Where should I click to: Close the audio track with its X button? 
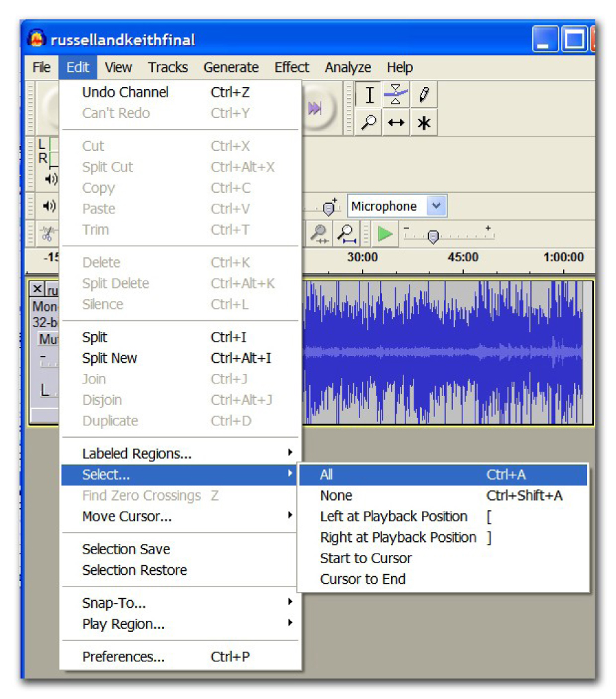(37, 289)
